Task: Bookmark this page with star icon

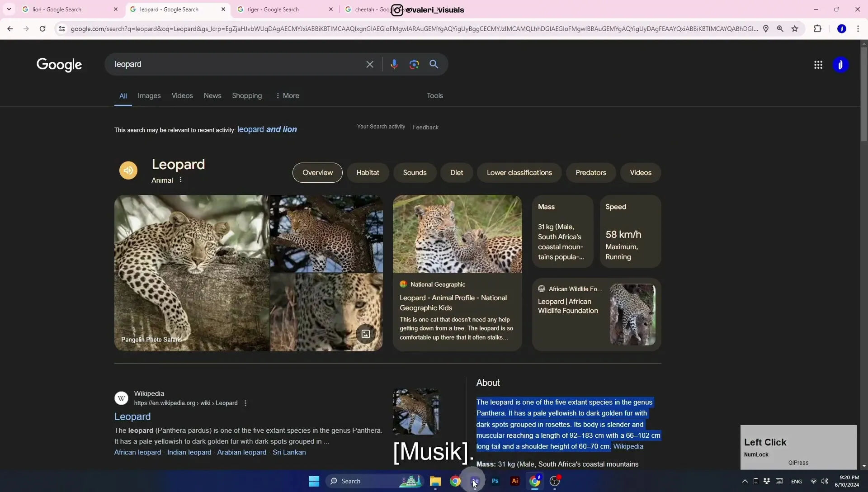Action: [795, 29]
